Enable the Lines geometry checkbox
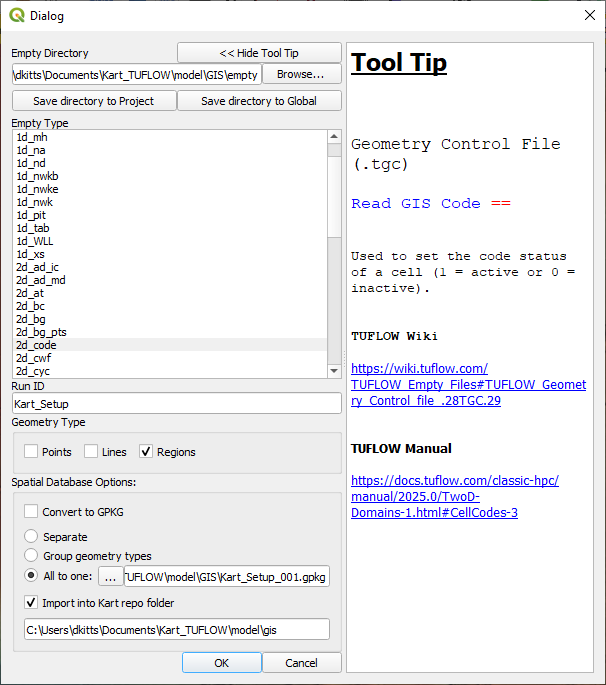 pos(91,452)
